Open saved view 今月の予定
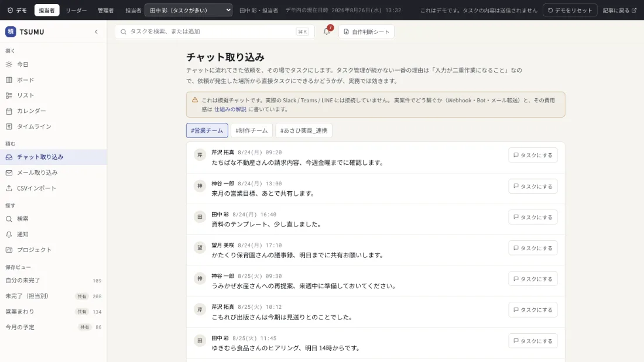 tap(53, 327)
